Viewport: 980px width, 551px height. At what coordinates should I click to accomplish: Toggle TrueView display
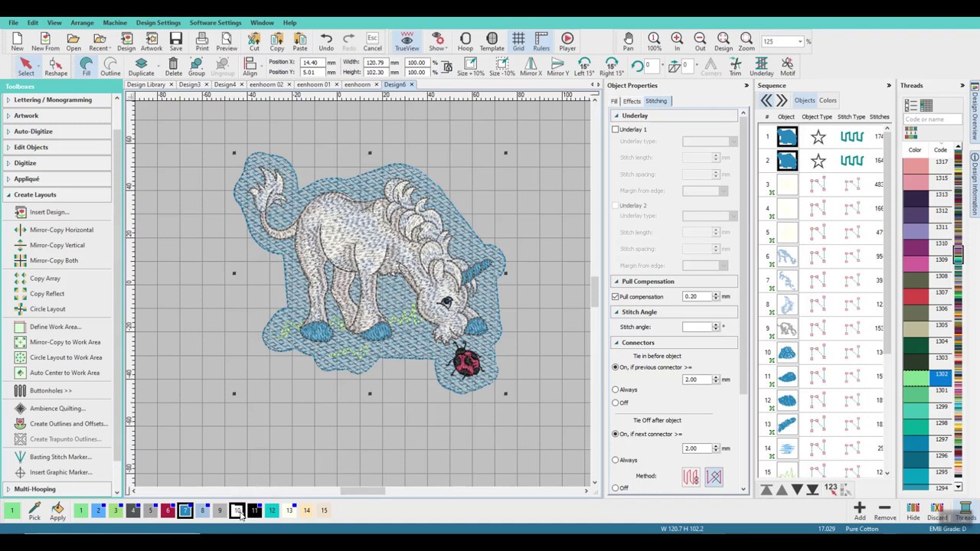(407, 41)
